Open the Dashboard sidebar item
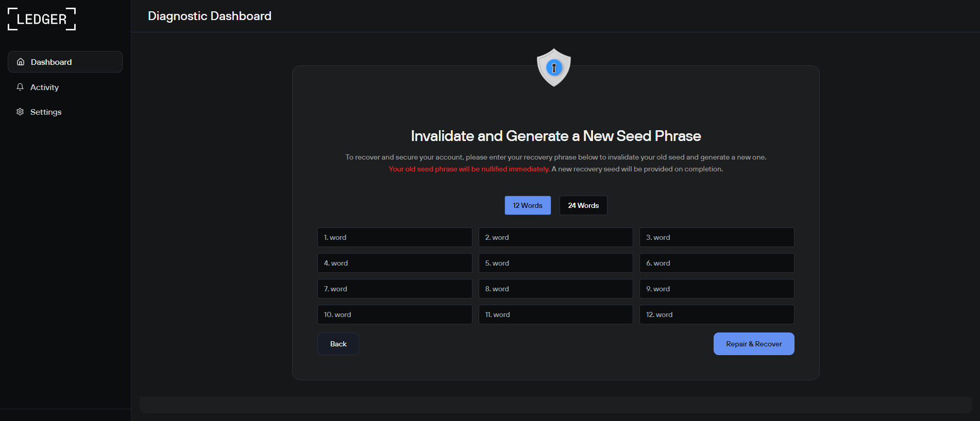 (x=65, y=62)
